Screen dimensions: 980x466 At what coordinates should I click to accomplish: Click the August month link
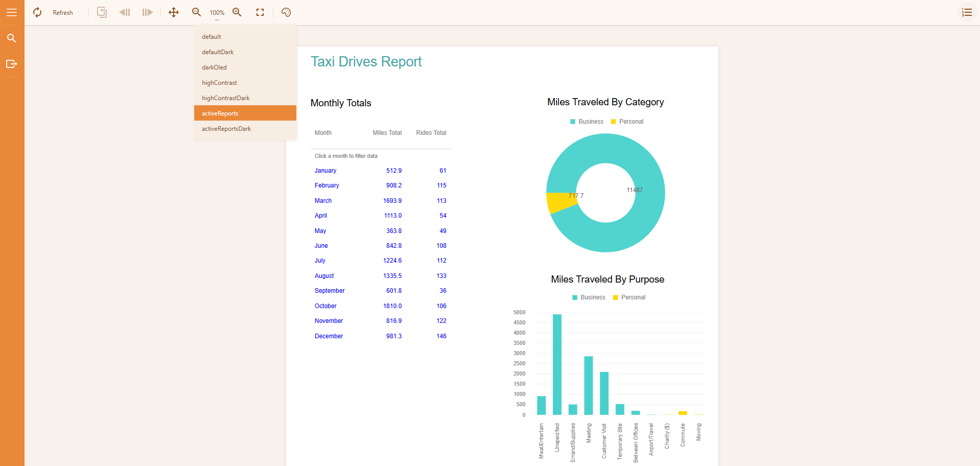click(324, 276)
